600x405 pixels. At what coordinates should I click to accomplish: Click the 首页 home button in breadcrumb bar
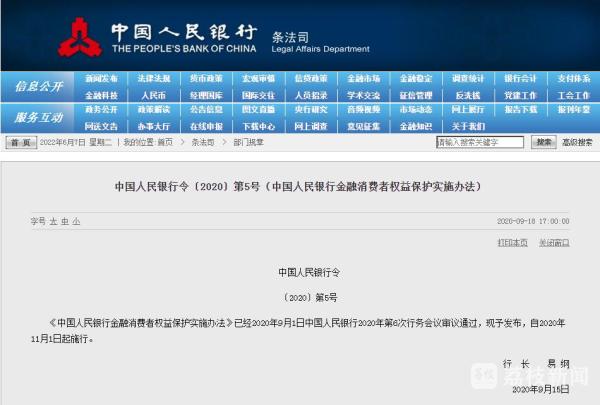pos(21,143)
